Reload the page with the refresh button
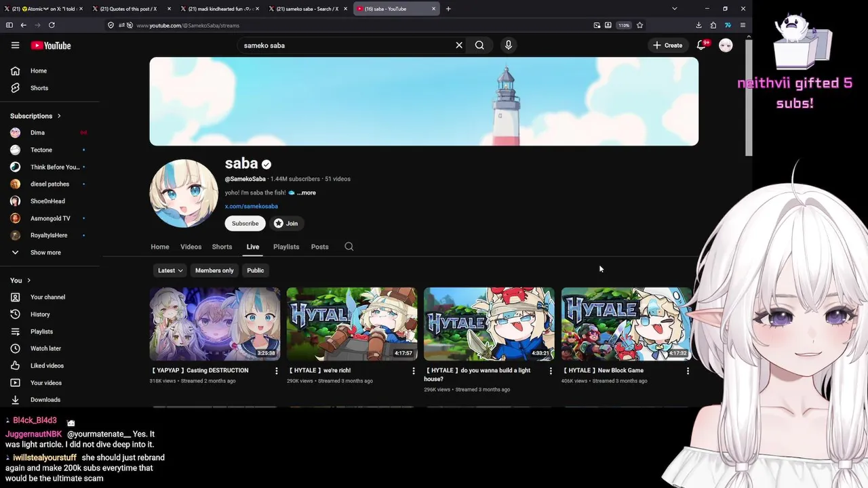The image size is (868, 488). pyautogui.click(x=52, y=25)
